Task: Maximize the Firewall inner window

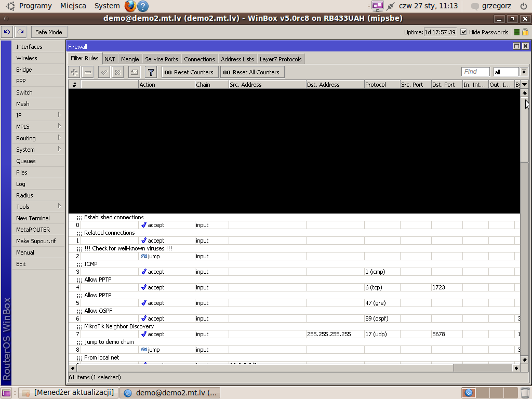Action: 516,46
